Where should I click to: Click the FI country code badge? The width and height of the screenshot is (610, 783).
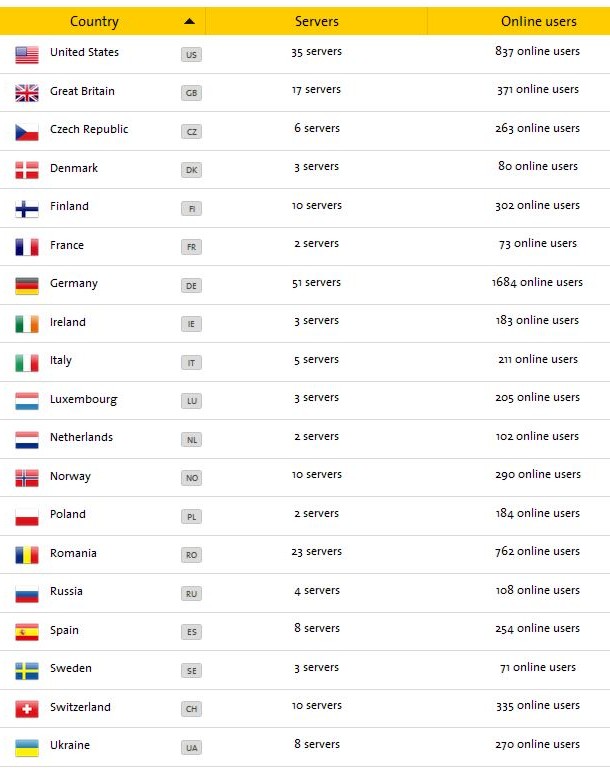coord(192,209)
